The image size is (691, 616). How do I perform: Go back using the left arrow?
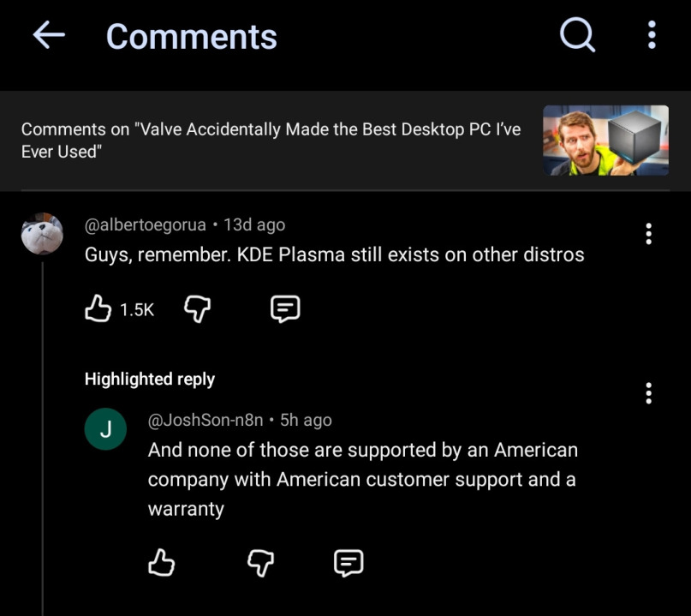49,35
